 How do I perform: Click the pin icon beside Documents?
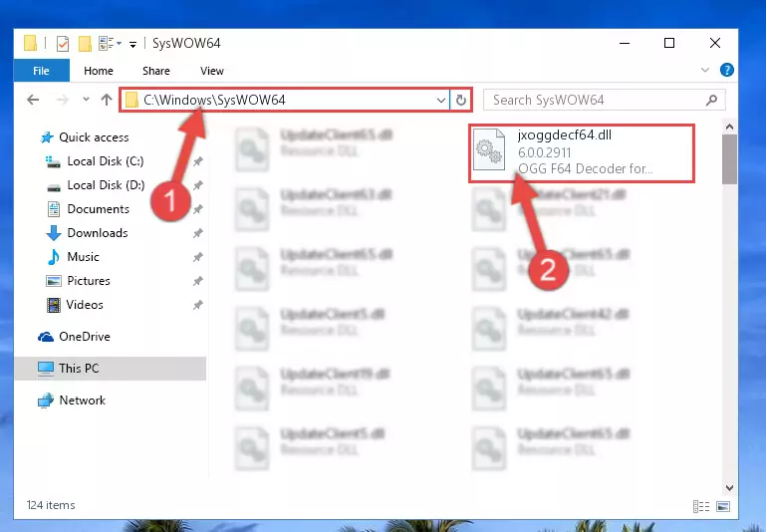coord(198,209)
